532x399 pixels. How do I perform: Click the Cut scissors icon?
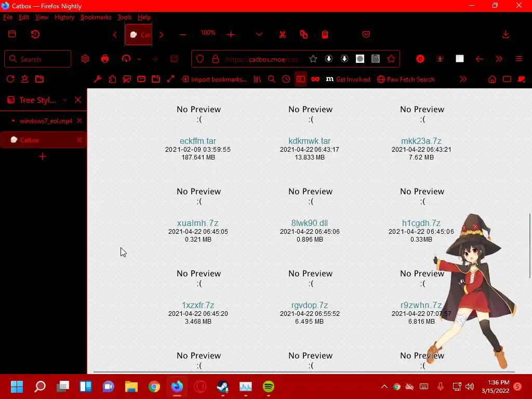coord(282,34)
